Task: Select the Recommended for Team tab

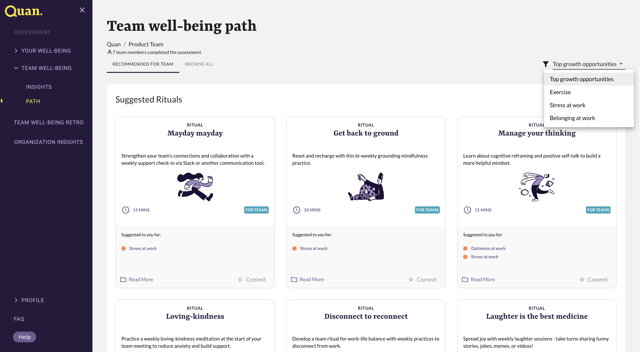Action: coord(143,64)
